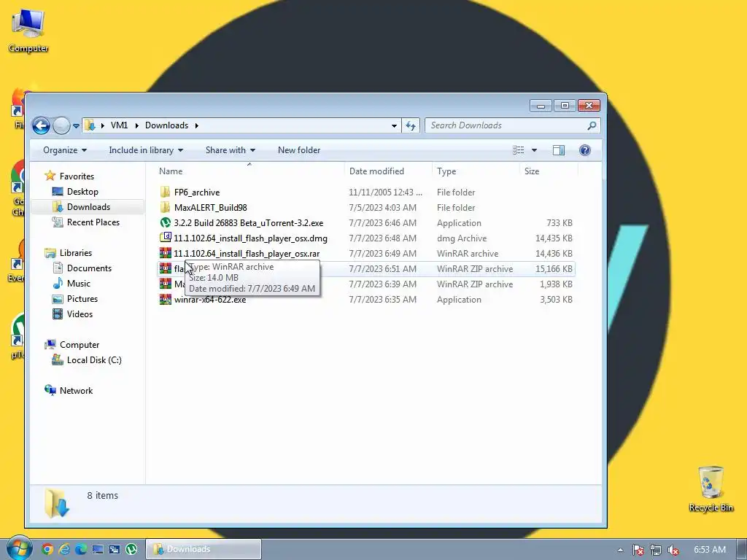Image resolution: width=747 pixels, height=560 pixels.
Task: Click the WinRAR icon of the 1,938 KB archive
Action: [x=165, y=284]
